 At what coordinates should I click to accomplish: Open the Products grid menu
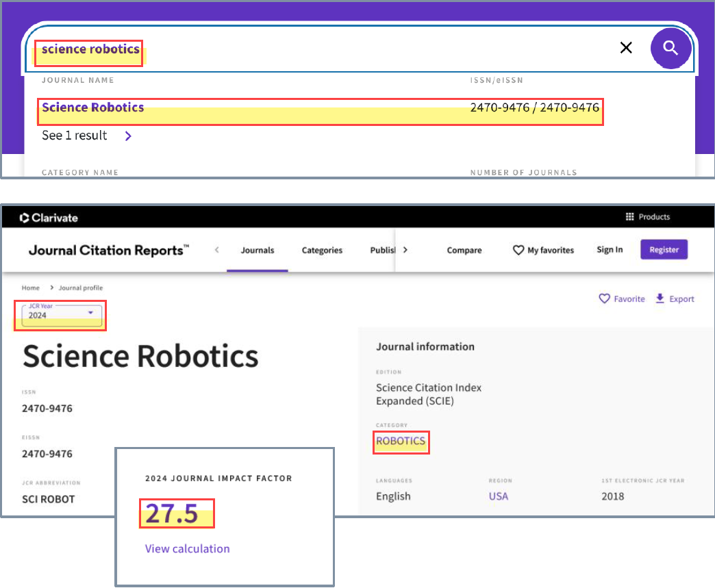click(630, 217)
